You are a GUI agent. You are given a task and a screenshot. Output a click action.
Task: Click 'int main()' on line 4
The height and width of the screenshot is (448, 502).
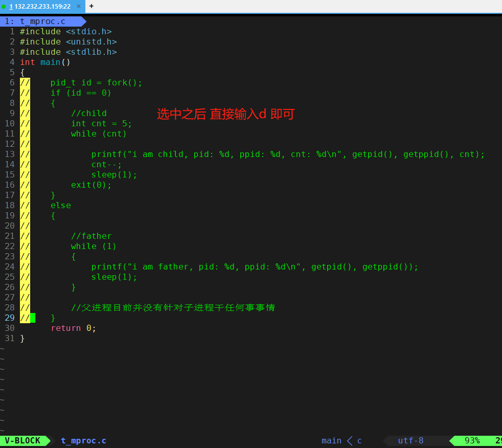(x=45, y=62)
